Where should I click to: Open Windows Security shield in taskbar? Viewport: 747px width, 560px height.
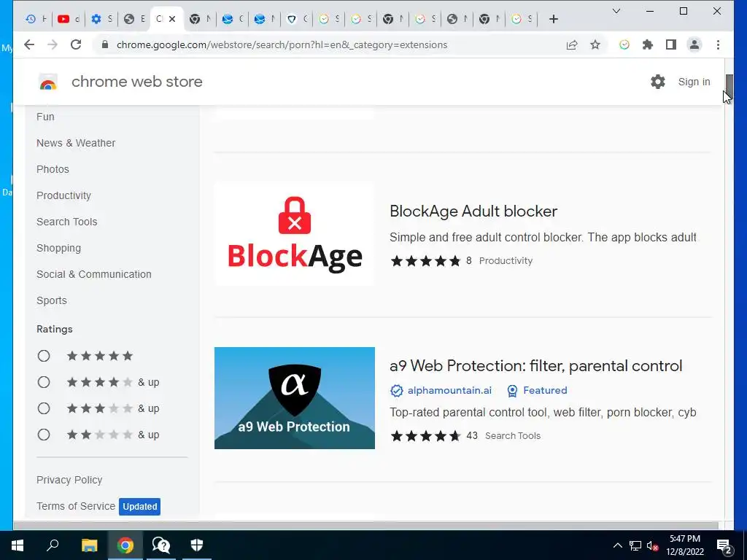[x=197, y=545]
